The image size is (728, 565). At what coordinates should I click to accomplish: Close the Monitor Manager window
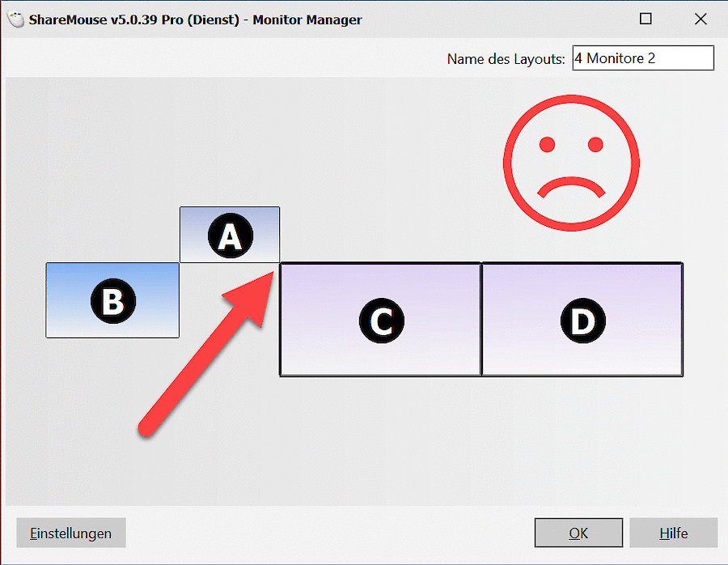pos(700,19)
